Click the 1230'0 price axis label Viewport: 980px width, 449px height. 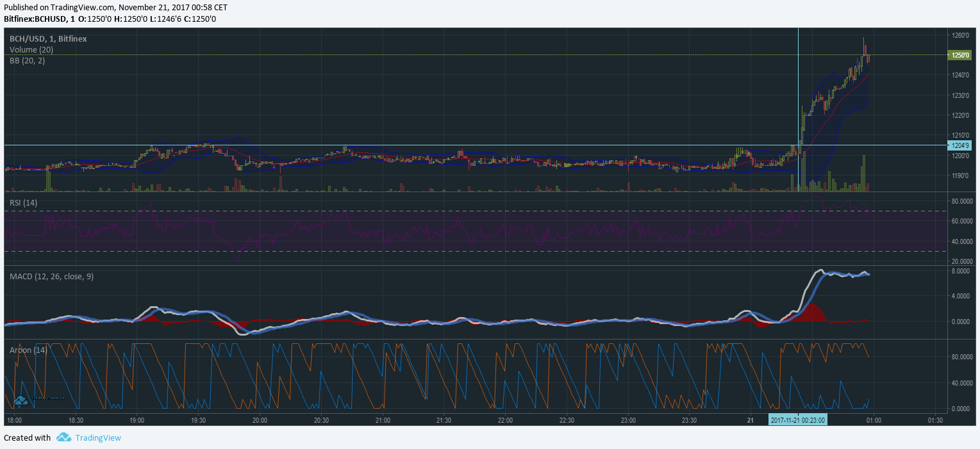click(960, 95)
